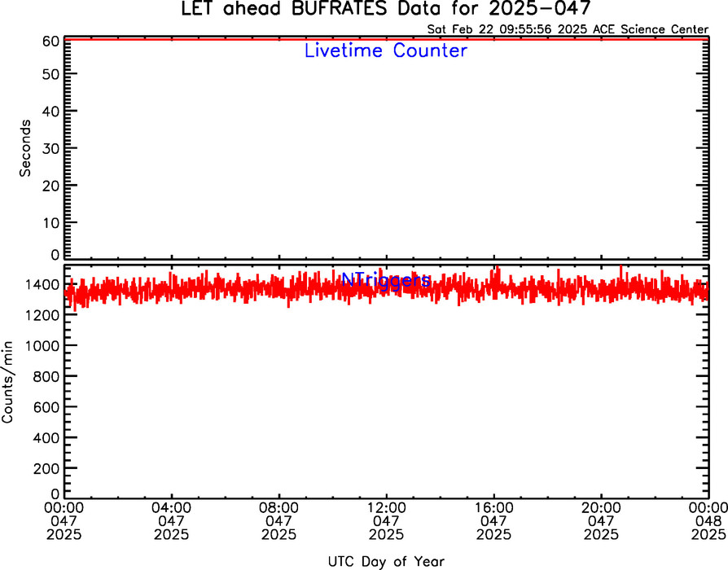Click the '10' tick label on the Seconds axis
Screen dimensions: 728x570
tap(50, 222)
